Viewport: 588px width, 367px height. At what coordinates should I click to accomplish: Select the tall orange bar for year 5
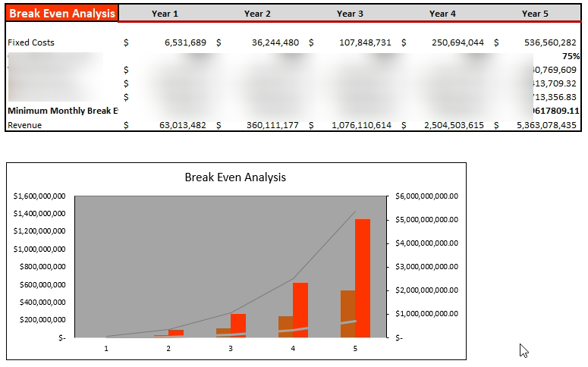point(363,278)
